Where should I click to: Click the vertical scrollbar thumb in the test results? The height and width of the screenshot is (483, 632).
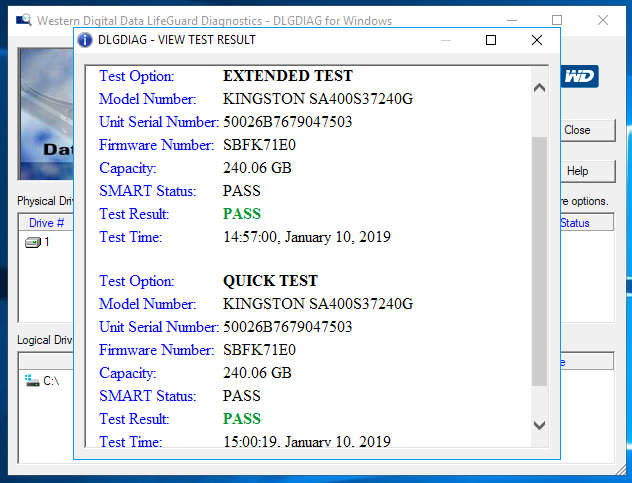tap(539, 261)
